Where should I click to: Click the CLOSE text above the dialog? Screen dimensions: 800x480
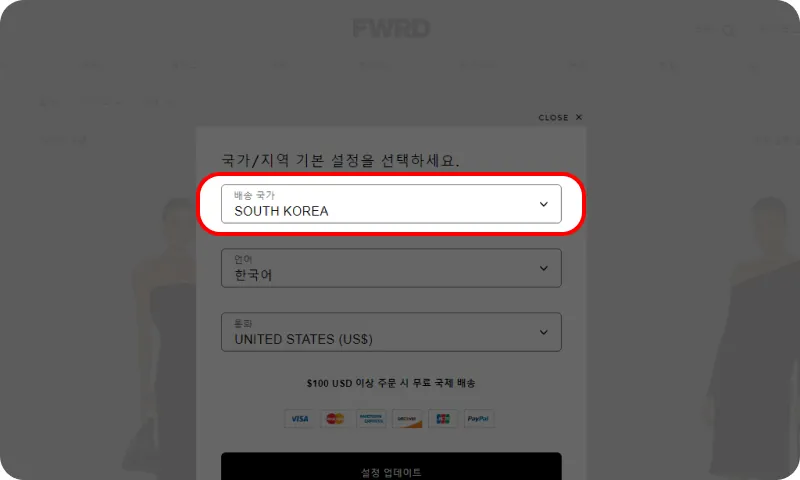tap(553, 117)
